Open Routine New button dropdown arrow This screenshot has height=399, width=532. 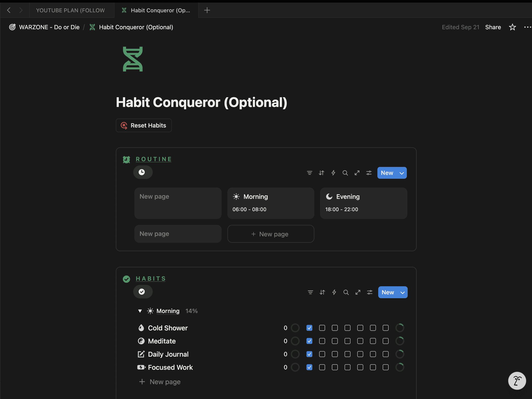[402, 173]
